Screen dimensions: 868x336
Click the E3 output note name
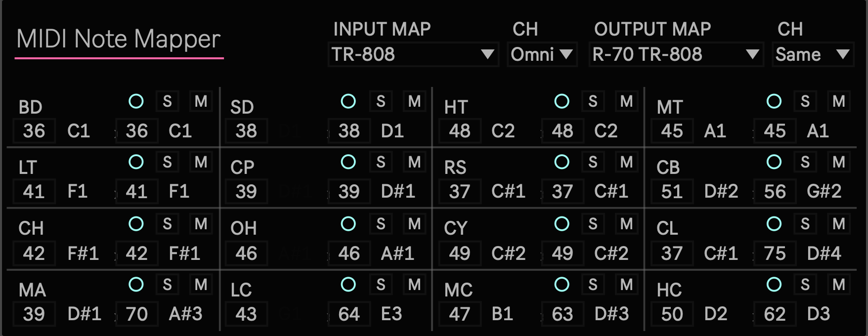point(391,314)
